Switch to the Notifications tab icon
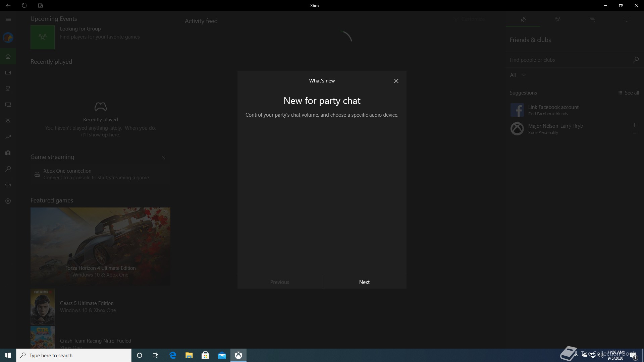This screenshot has width=644, height=362. pyautogui.click(x=626, y=19)
